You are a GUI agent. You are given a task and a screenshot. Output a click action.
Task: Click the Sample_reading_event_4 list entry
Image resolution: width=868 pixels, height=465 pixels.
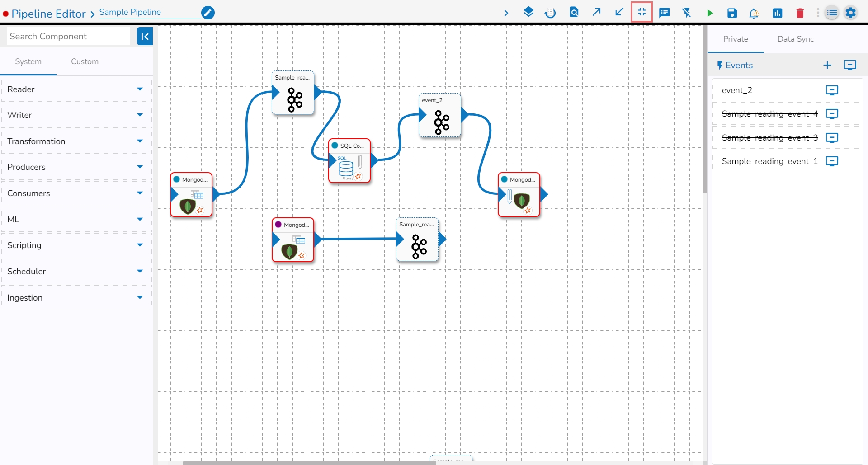pyautogui.click(x=769, y=114)
